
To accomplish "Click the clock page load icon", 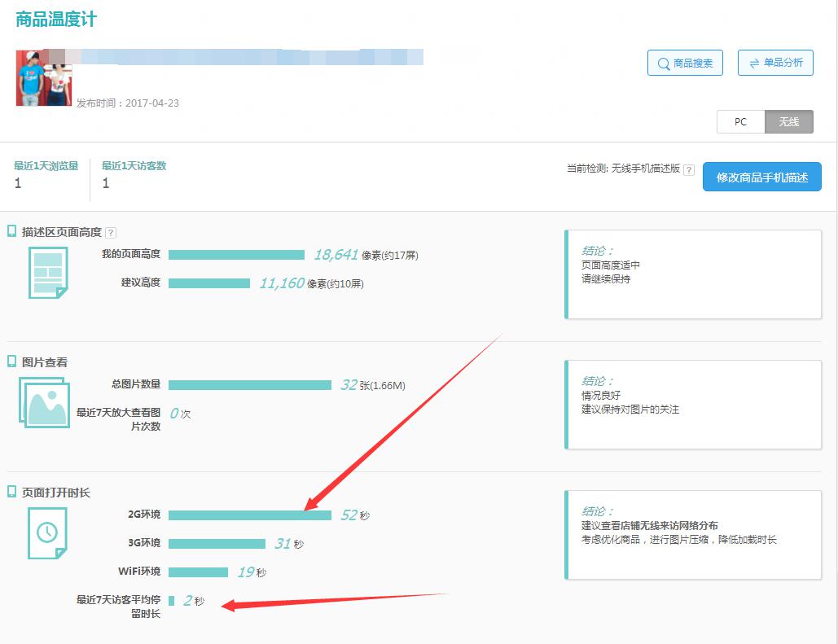I will pyautogui.click(x=47, y=532).
